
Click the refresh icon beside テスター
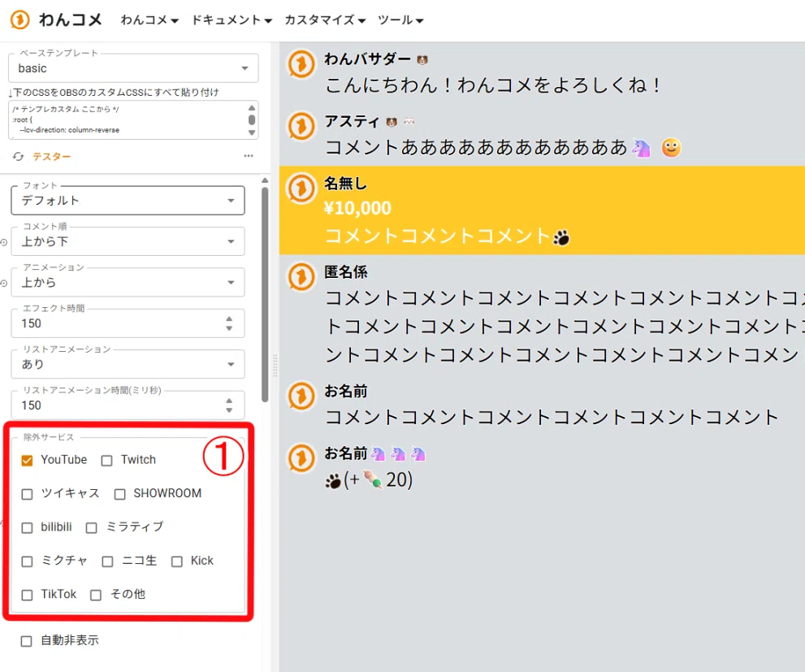19,157
